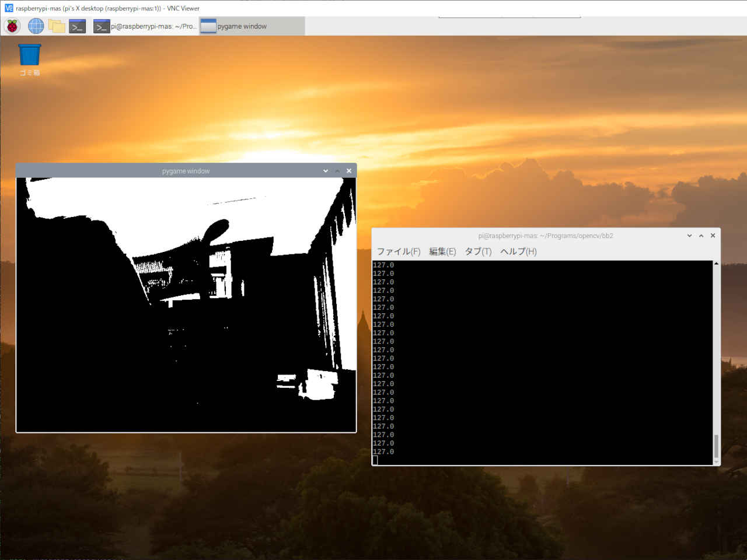Minimize the terminal window
The height and width of the screenshot is (560, 747).
click(689, 236)
